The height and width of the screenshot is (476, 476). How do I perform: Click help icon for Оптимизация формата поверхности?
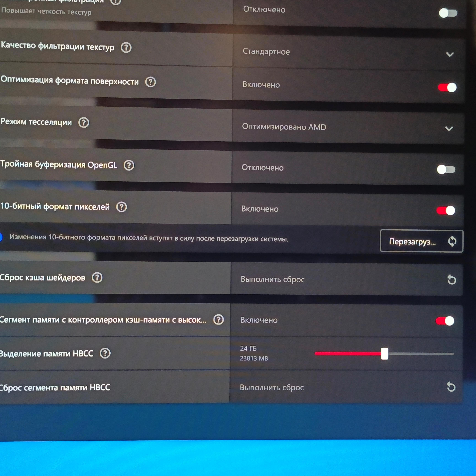[x=150, y=82]
